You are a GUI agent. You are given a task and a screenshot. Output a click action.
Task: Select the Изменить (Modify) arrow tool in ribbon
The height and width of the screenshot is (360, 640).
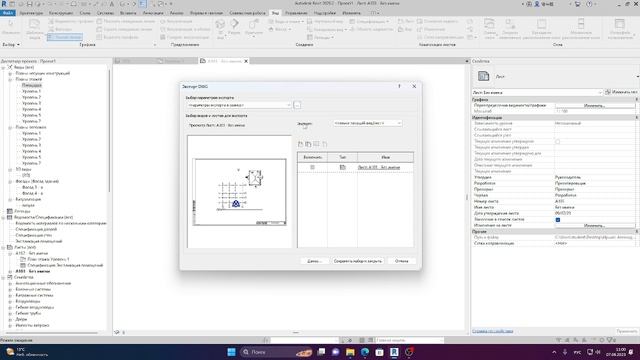click(x=11, y=27)
